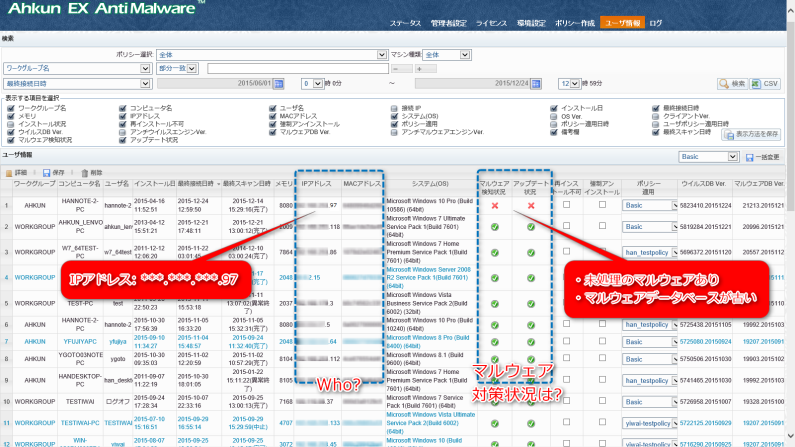The image size is (795, 447).
Task: Sort by 最終接続日時 column header
Action: (198, 184)
